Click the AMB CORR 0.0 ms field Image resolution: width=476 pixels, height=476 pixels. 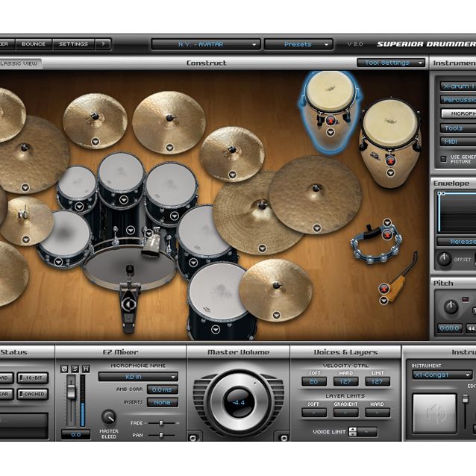tap(163, 389)
